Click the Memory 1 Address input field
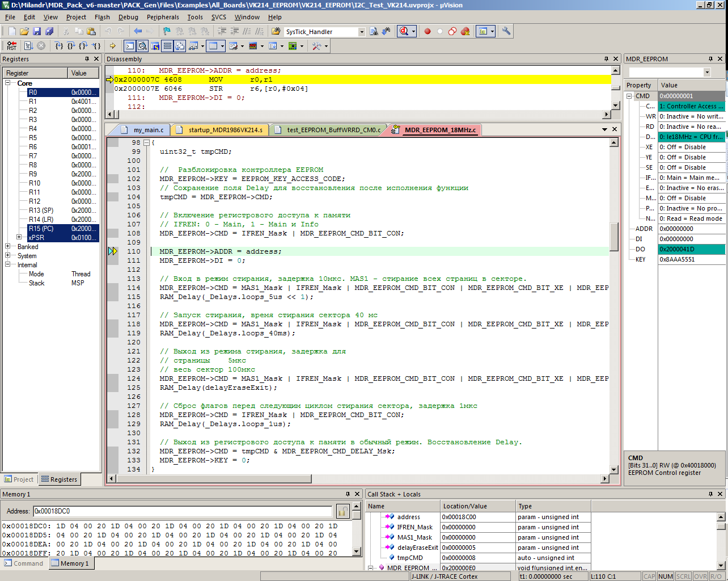 (x=183, y=511)
